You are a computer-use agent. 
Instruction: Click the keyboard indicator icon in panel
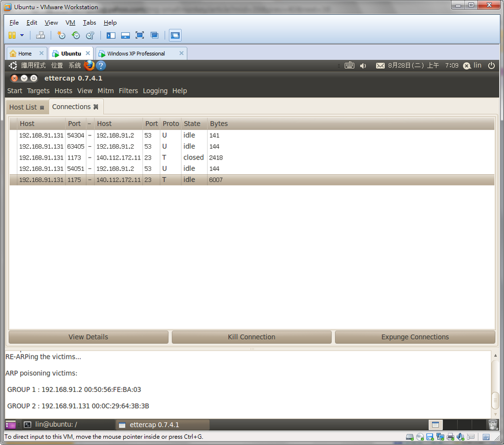[349, 65]
